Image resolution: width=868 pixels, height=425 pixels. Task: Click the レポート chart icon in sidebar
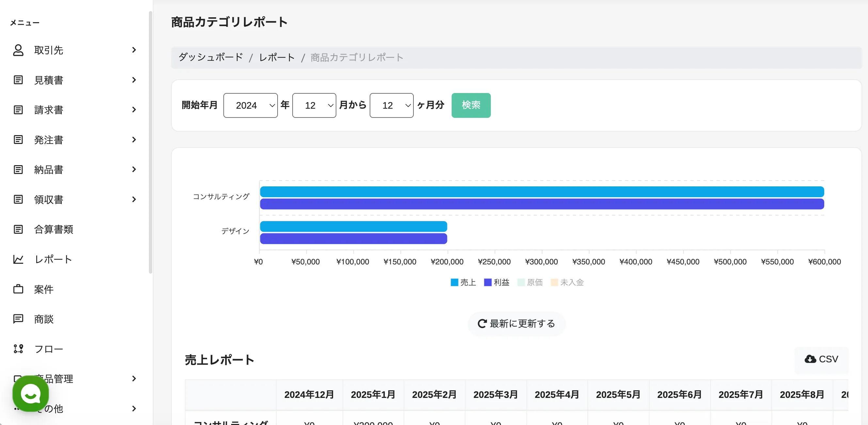[x=18, y=259]
